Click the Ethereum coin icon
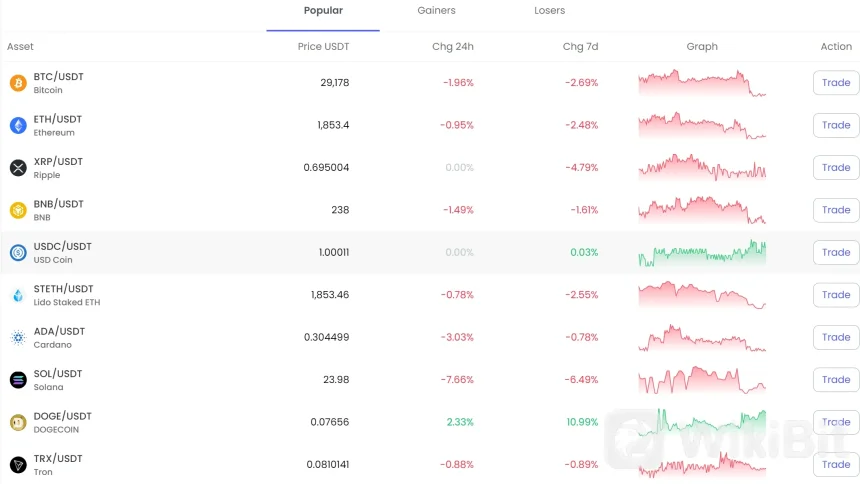The height and width of the screenshot is (484, 860). click(x=18, y=125)
